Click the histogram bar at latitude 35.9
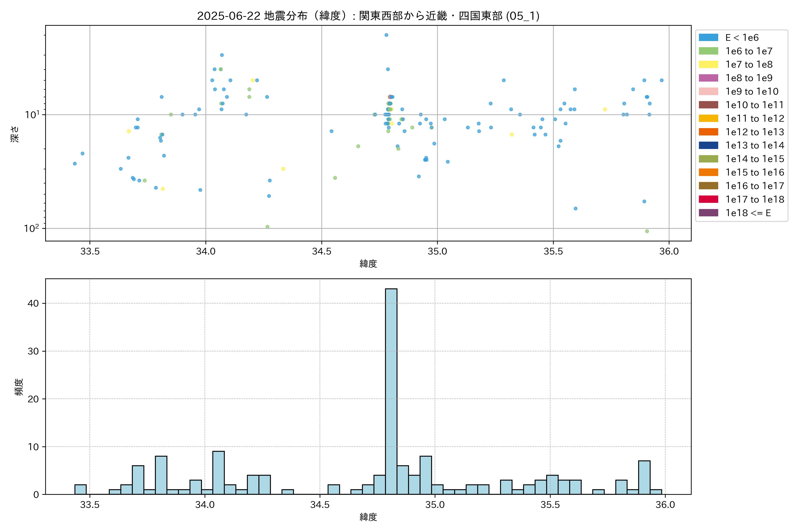The height and width of the screenshot is (532, 798). tap(644, 477)
